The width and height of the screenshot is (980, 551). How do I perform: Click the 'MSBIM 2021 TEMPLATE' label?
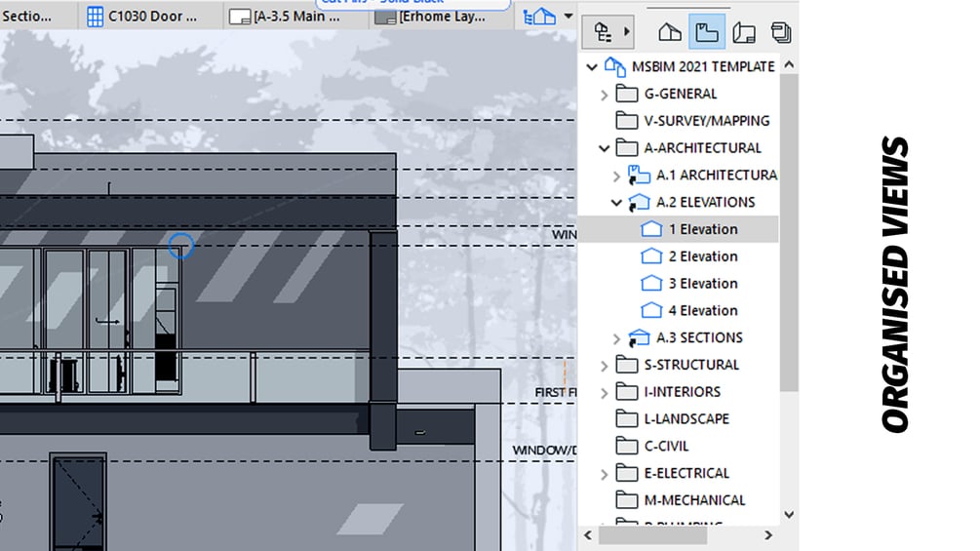tap(703, 66)
